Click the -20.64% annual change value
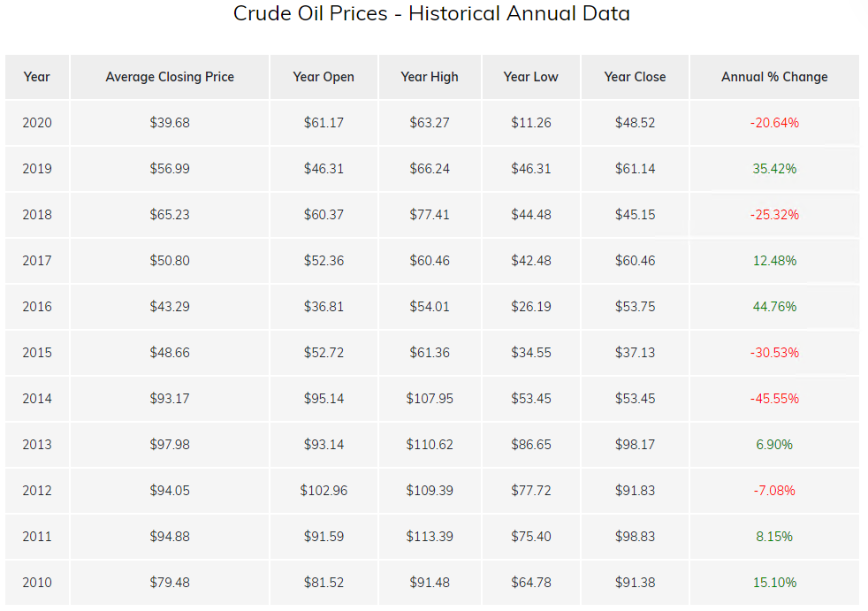 pos(774,123)
